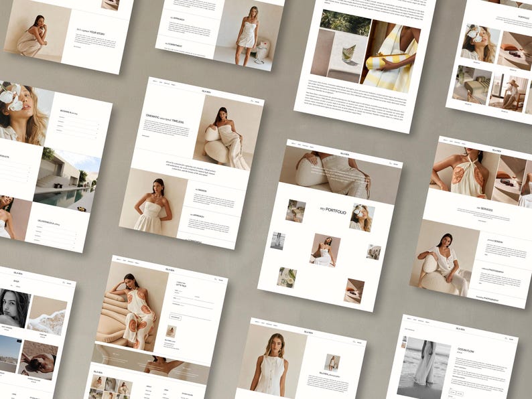Open the center portfolio thumbnail of the woman in white
532x399 pixels.
point(325,250)
